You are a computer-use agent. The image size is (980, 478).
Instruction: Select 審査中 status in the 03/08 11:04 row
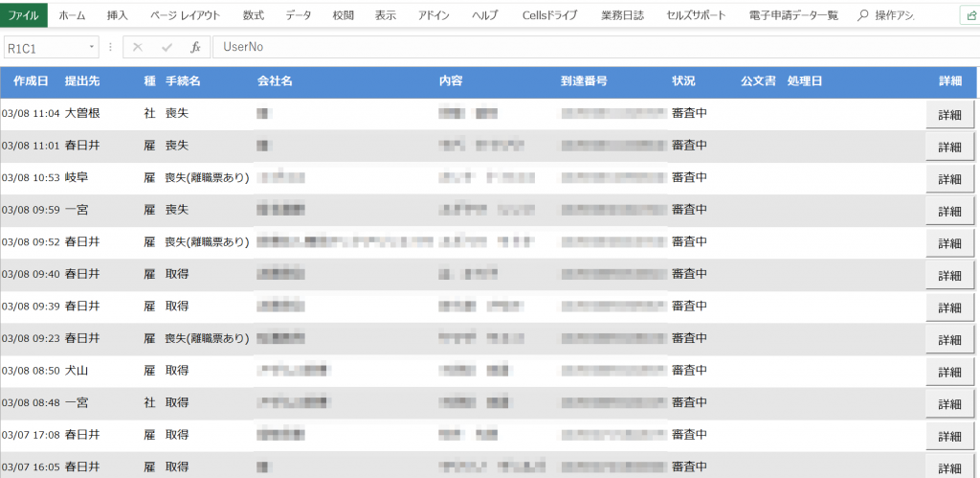pyautogui.click(x=689, y=113)
